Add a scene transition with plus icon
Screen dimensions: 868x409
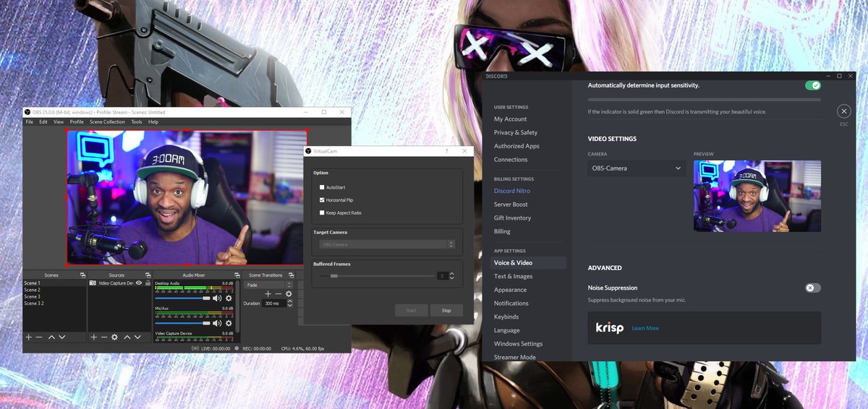click(x=268, y=294)
